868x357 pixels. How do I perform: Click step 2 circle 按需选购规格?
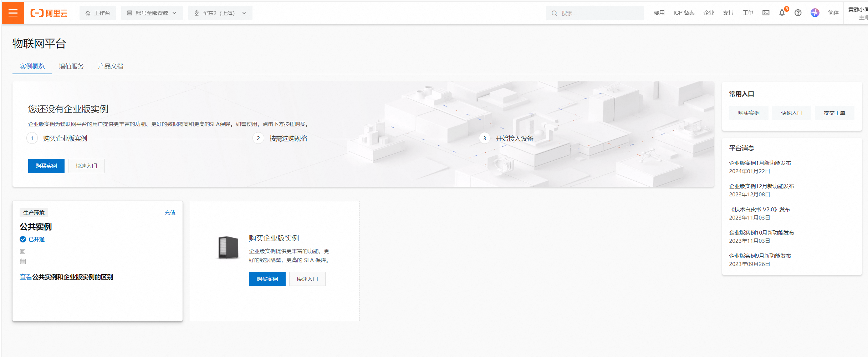pyautogui.click(x=258, y=138)
